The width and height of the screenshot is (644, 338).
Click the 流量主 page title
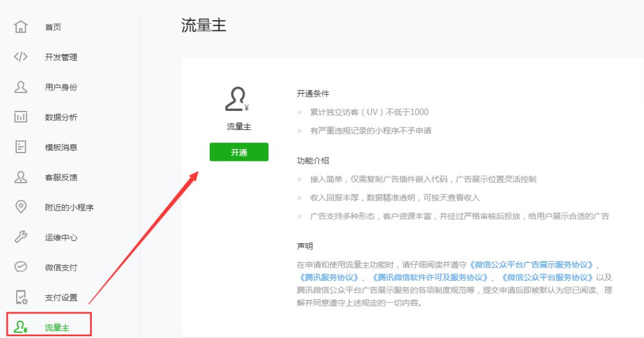(204, 26)
